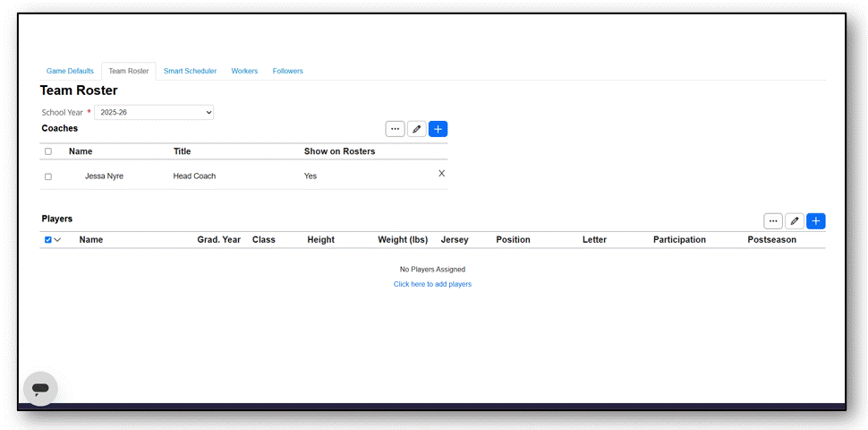The width and height of the screenshot is (868, 430).
Task: Click the Grad. Year column header
Action: coord(218,240)
